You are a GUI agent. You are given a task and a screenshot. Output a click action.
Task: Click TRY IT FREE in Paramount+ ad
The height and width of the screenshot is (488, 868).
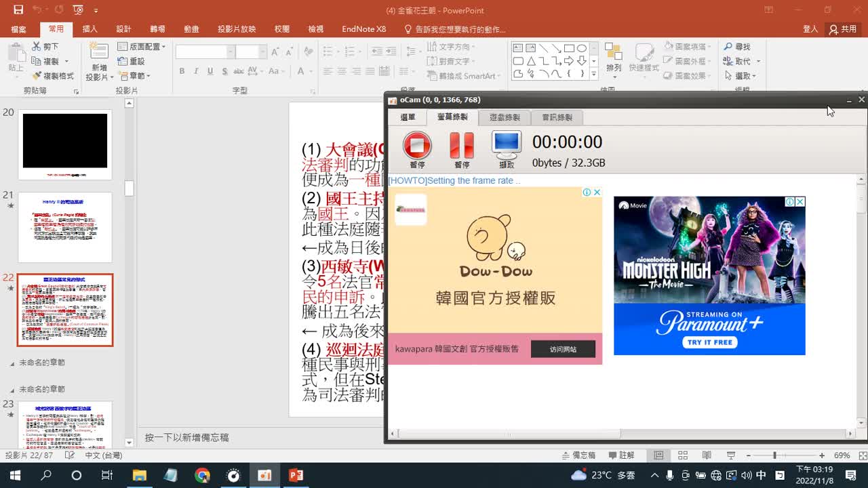coord(710,342)
